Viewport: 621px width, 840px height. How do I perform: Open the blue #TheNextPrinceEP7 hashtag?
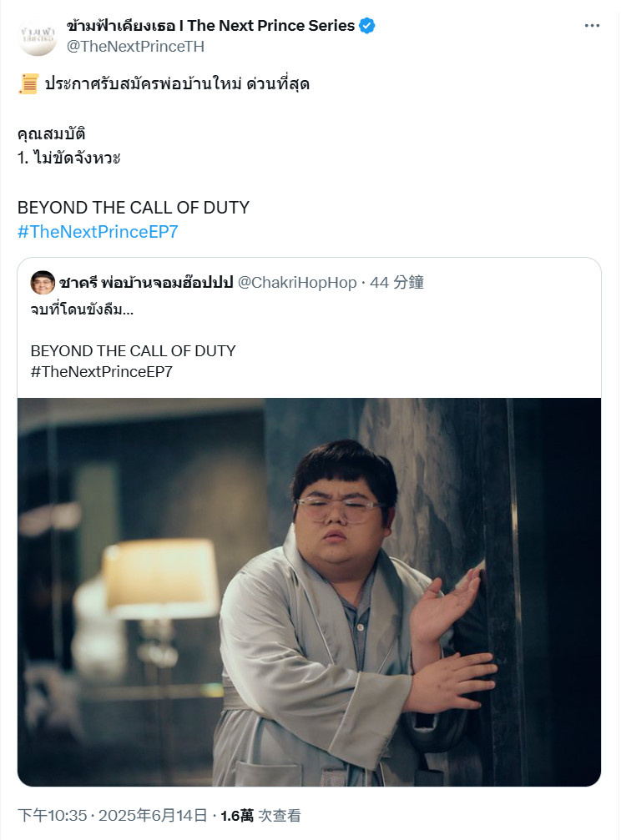tap(98, 231)
